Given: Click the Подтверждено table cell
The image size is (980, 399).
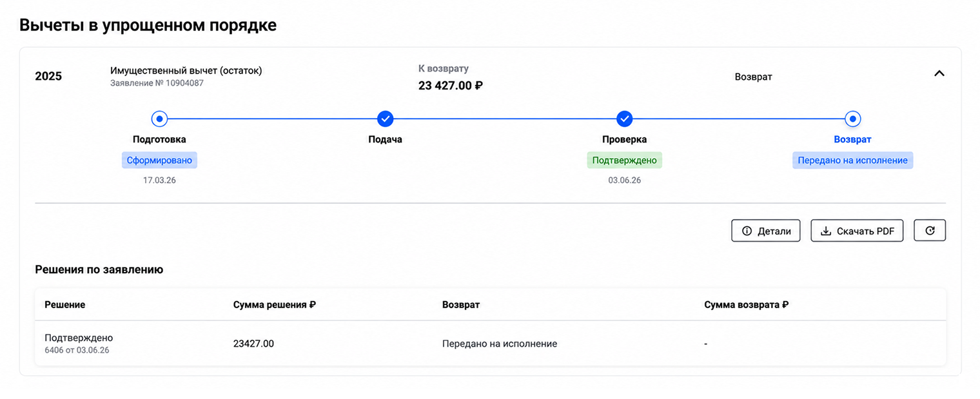Looking at the screenshot, I should [x=79, y=338].
